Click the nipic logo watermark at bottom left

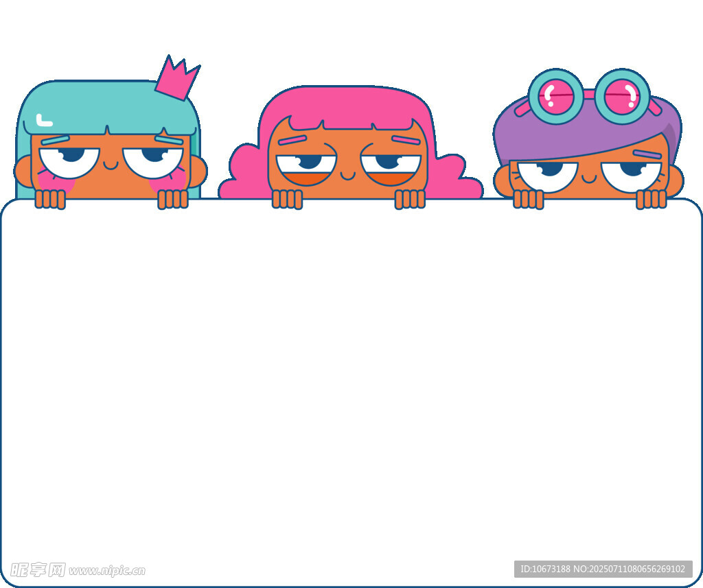(37, 569)
